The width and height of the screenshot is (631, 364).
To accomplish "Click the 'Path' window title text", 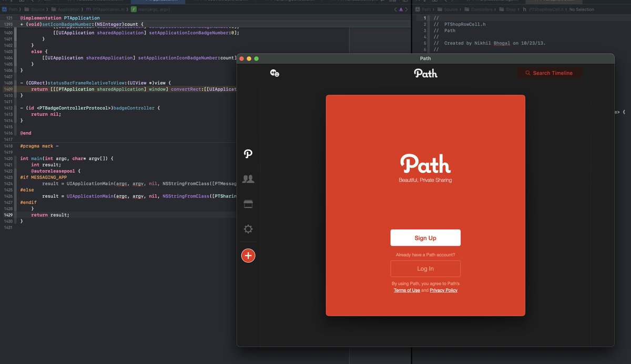I will [425, 58].
